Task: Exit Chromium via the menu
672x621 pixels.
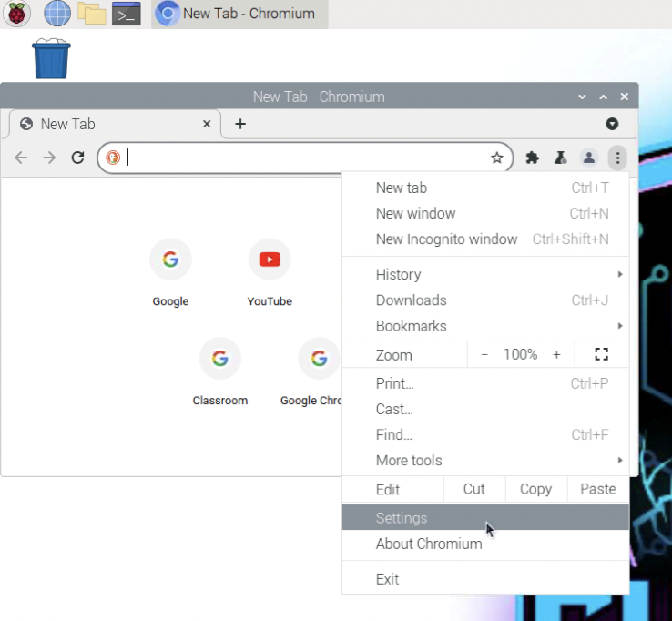Action: [485, 579]
